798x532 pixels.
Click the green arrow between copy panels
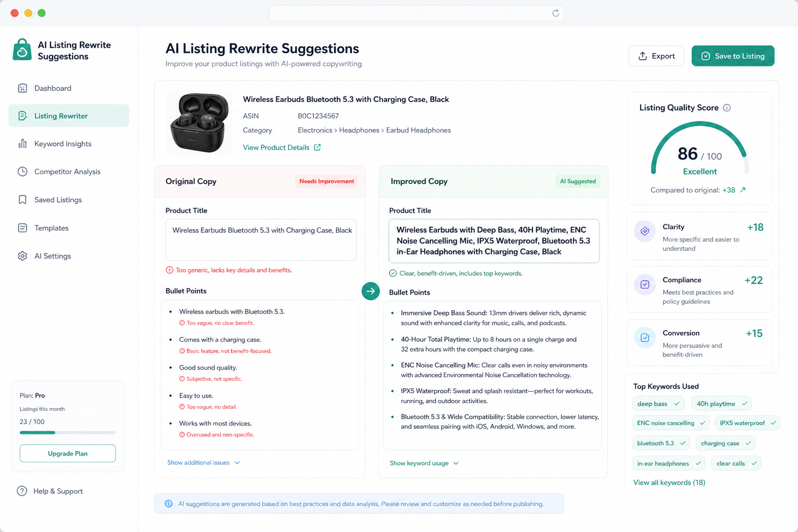click(x=370, y=291)
